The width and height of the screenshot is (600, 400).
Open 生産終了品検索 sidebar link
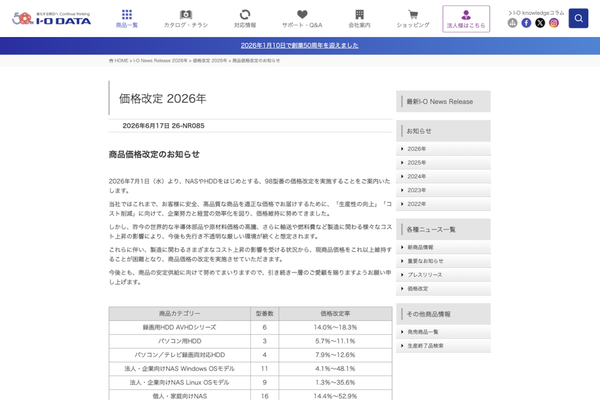point(443,346)
